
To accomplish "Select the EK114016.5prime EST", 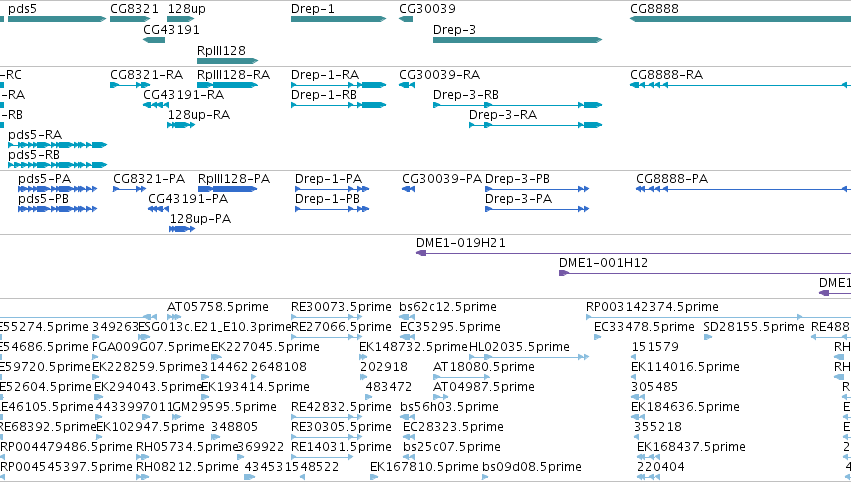I will tap(633, 377).
